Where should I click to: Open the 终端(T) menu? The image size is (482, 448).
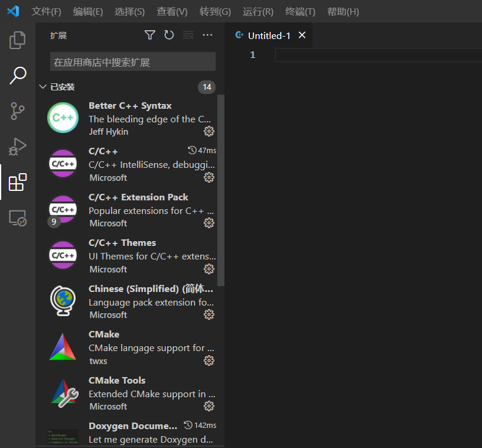[x=300, y=12]
